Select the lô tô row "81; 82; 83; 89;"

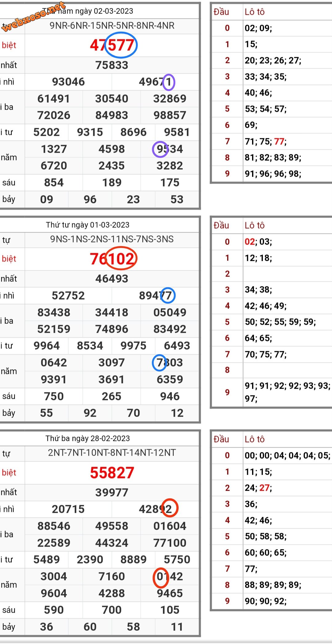273,158
